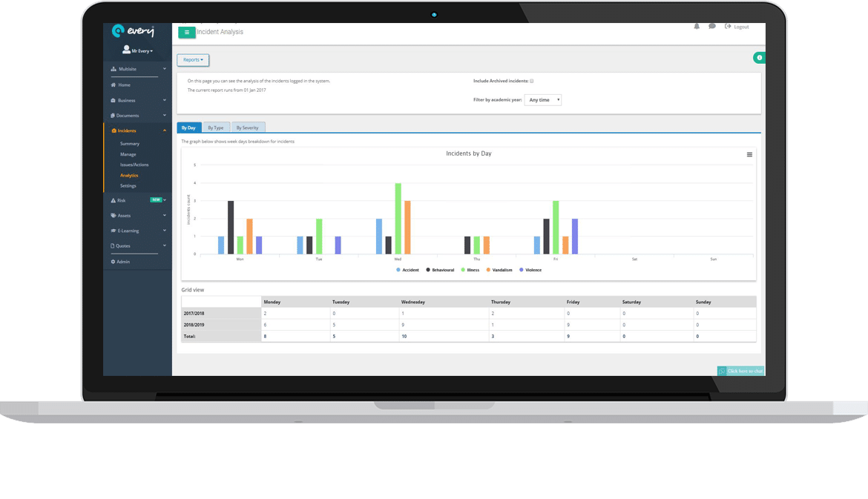Toggle Vandalism series in chart legend

point(502,270)
